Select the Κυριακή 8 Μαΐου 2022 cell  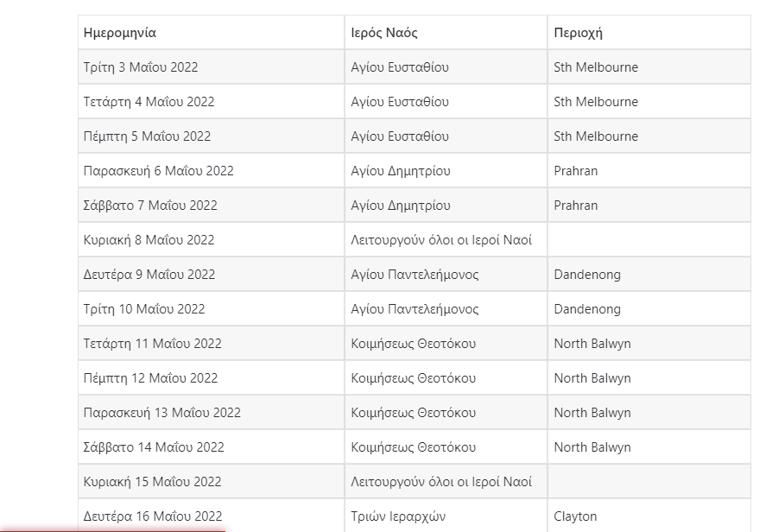pos(149,240)
